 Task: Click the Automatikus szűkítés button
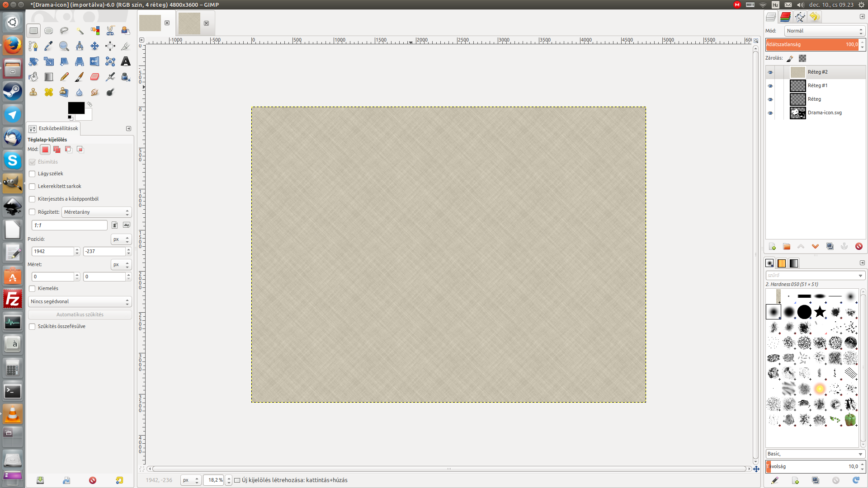80,314
